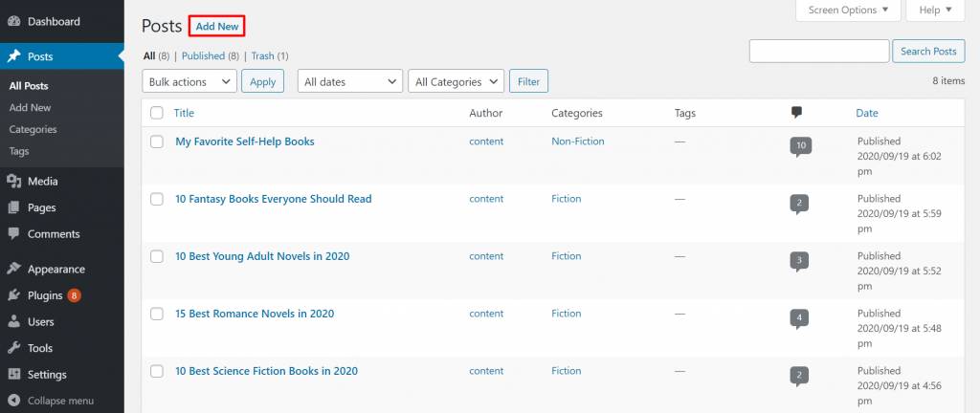Expand the All dates dropdown
980x413 pixels.
click(x=349, y=82)
